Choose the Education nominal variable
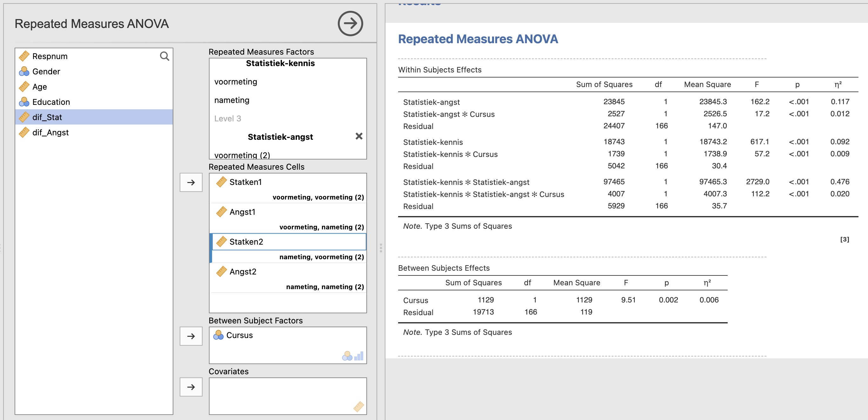This screenshot has width=868, height=420. pos(51,102)
